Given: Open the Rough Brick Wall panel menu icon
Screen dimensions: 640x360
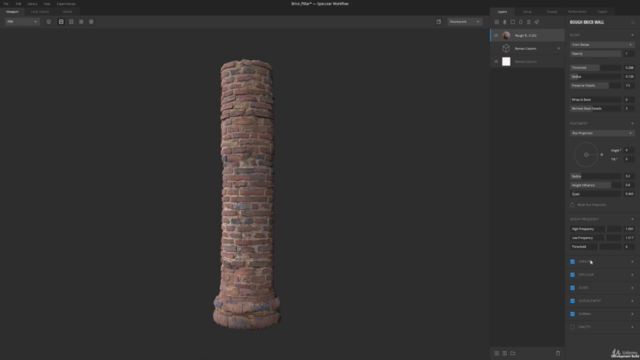Looking at the screenshot, I should [633, 22].
